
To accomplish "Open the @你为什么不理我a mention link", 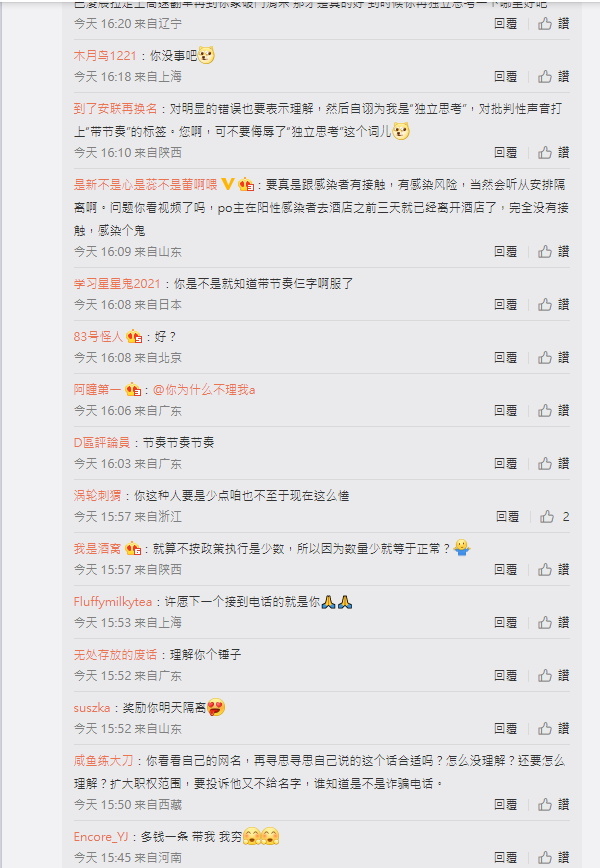I will 204,390.
